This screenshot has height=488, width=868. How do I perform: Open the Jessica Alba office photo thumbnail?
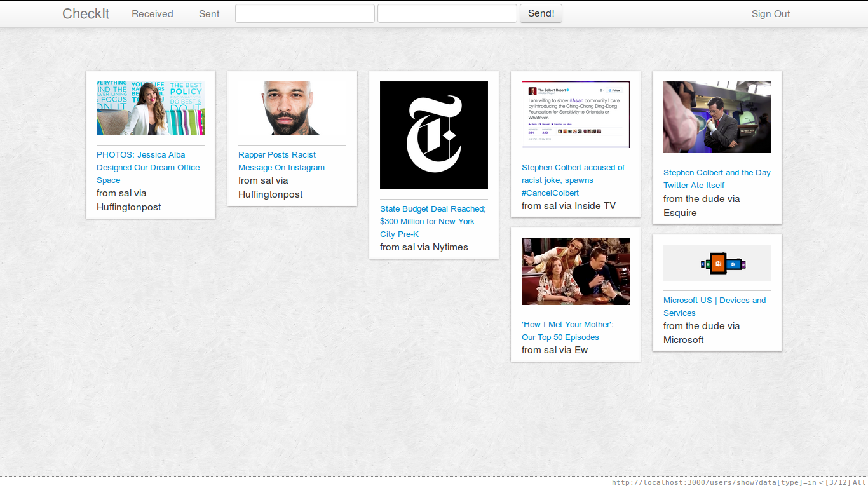tap(151, 108)
